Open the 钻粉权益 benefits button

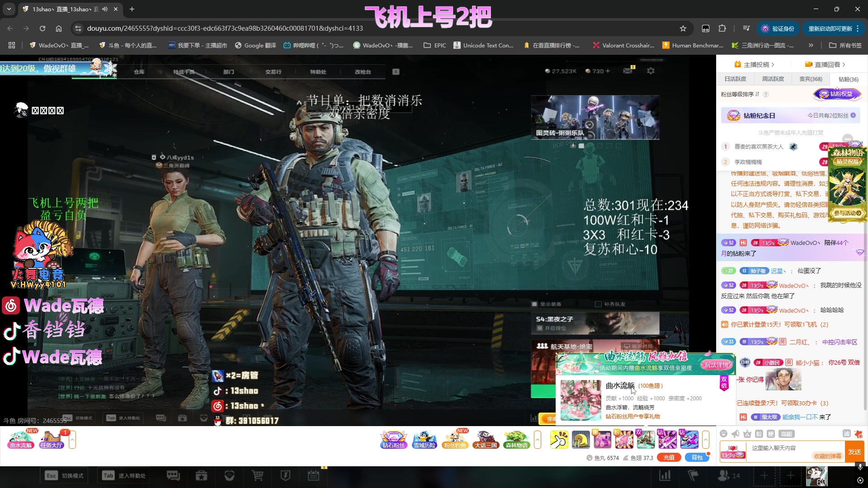[x=837, y=94]
